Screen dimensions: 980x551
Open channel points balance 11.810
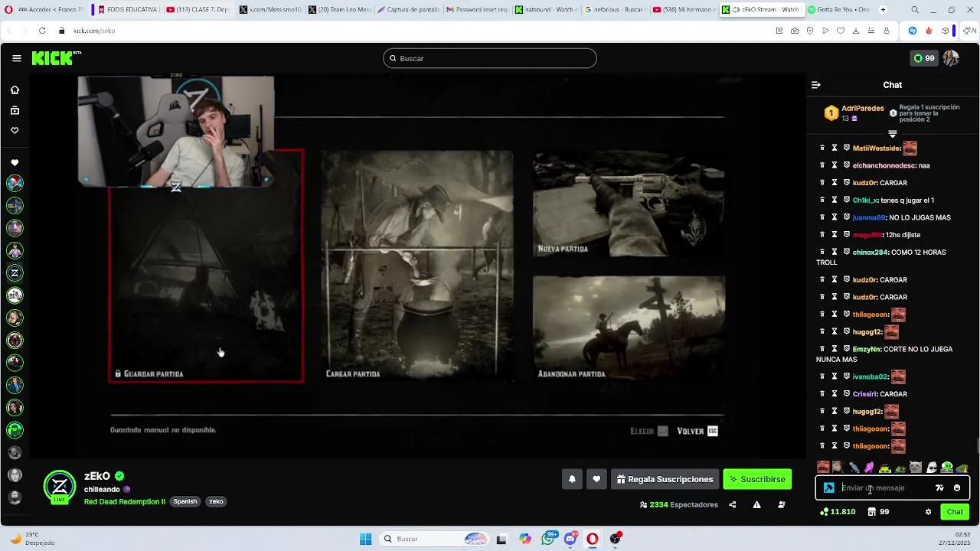tap(838, 512)
